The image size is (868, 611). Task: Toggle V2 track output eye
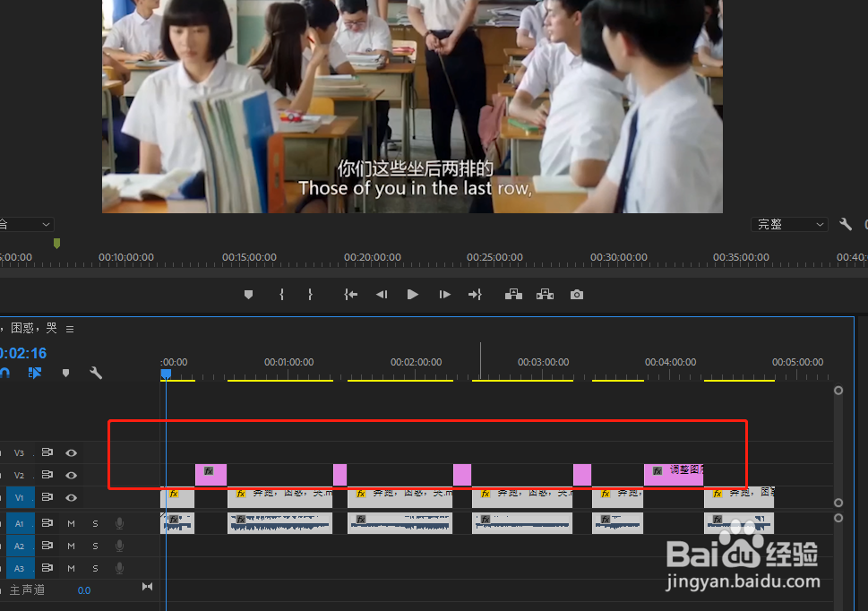[x=72, y=475]
